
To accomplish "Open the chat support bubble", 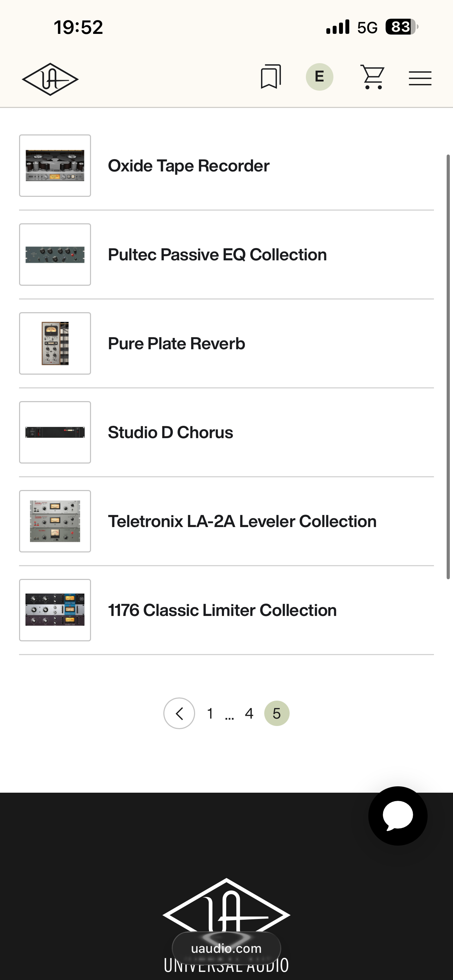I will (398, 816).
